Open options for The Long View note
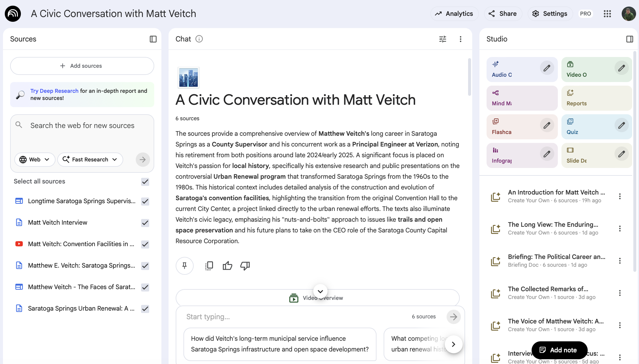 (620, 229)
